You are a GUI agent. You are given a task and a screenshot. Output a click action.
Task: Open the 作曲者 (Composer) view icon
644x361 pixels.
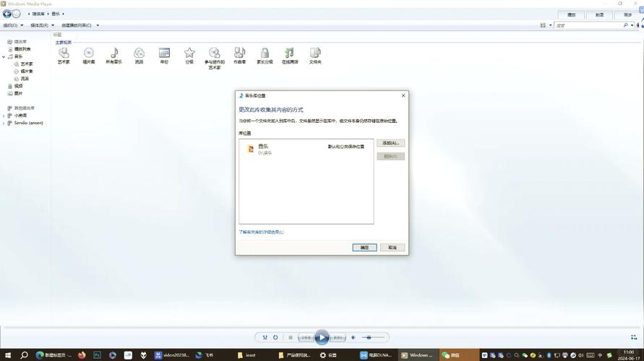240,56
